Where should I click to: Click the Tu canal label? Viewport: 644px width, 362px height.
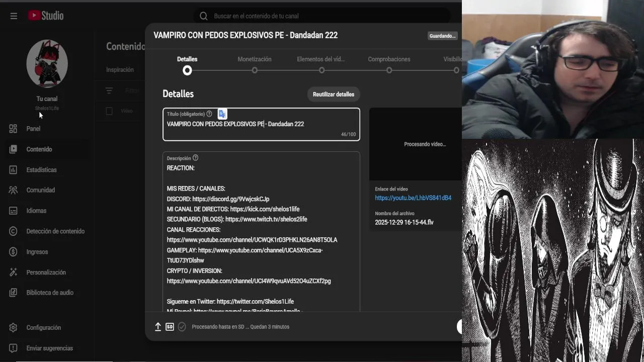click(47, 99)
